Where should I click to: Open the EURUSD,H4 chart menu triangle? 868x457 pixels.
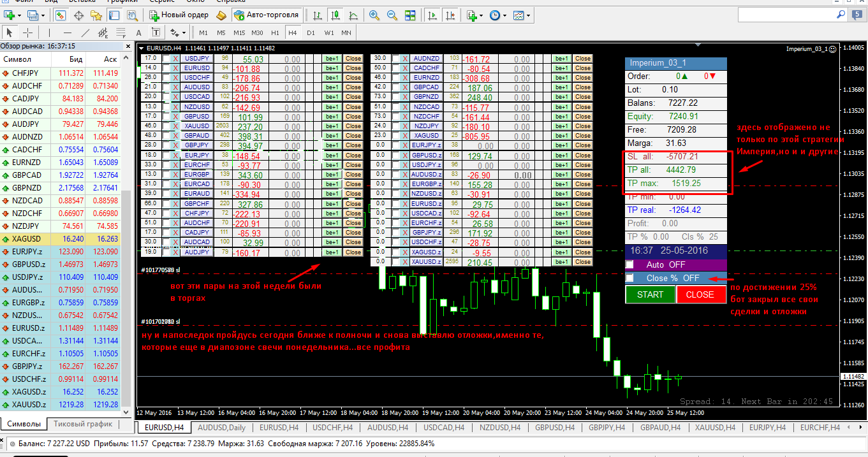coord(142,48)
